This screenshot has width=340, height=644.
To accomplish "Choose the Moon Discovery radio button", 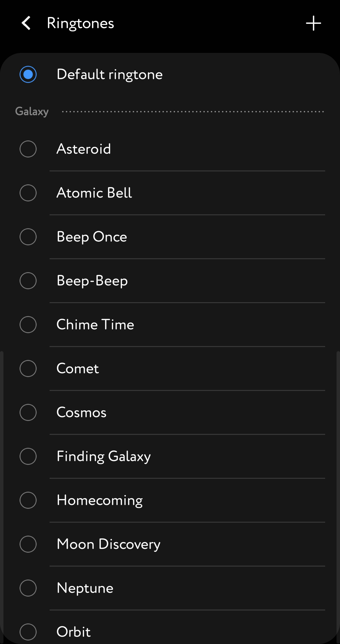I will (28, 544).
